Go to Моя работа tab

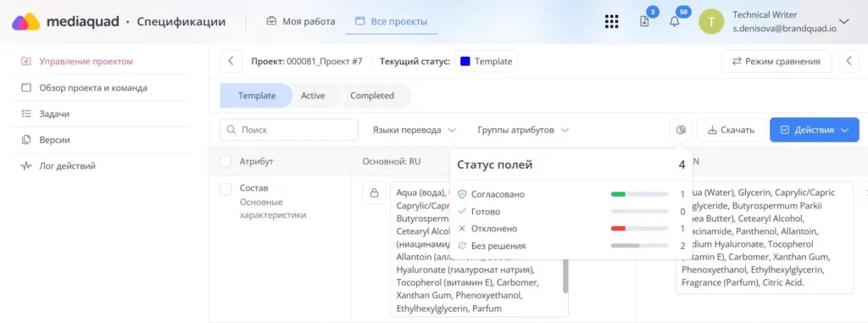click(301, 21)
